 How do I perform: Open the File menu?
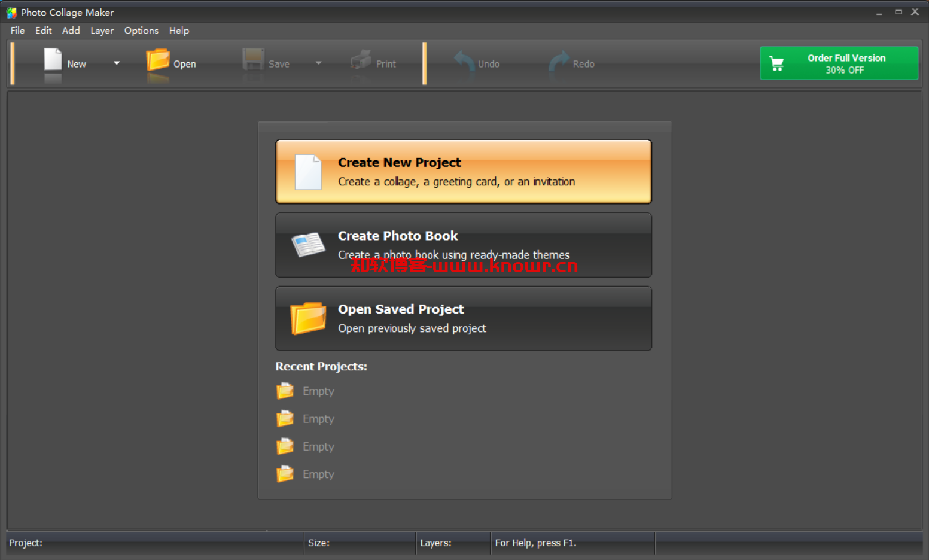(18, 31)
